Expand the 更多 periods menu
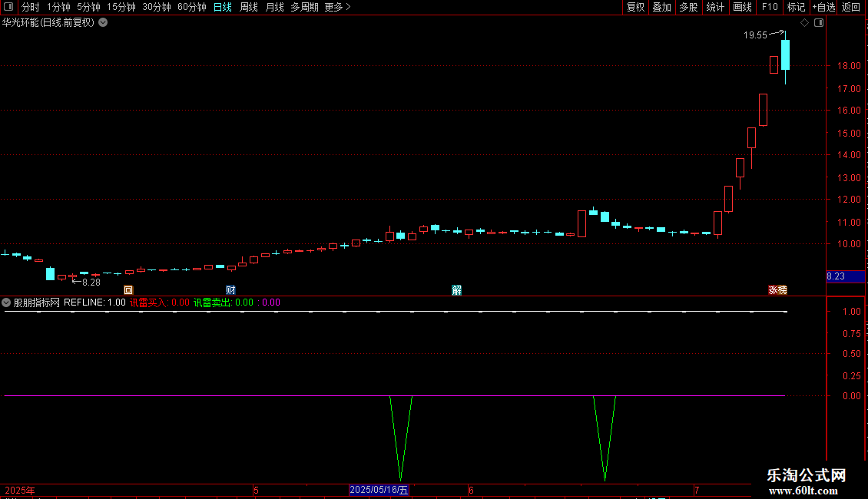 coord(337,7)
